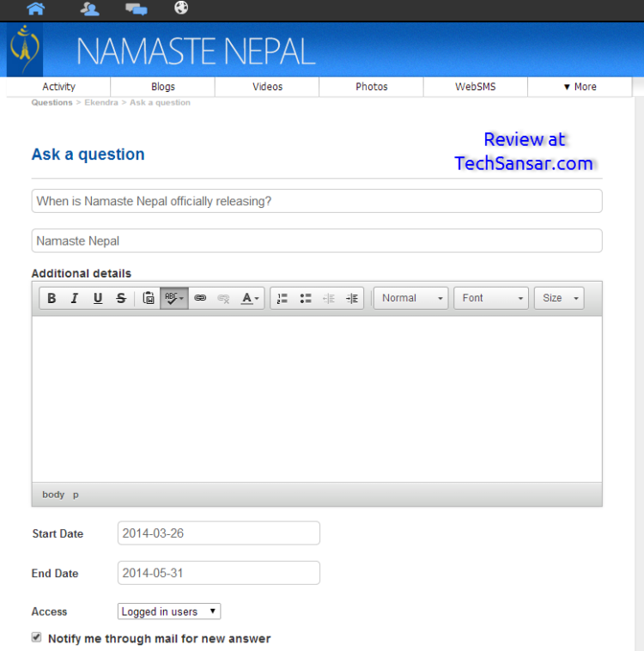Image resolution: width=644 pixels, height=651 pixels.
Task: Insert a bulleted list
Action: [306, 298]
